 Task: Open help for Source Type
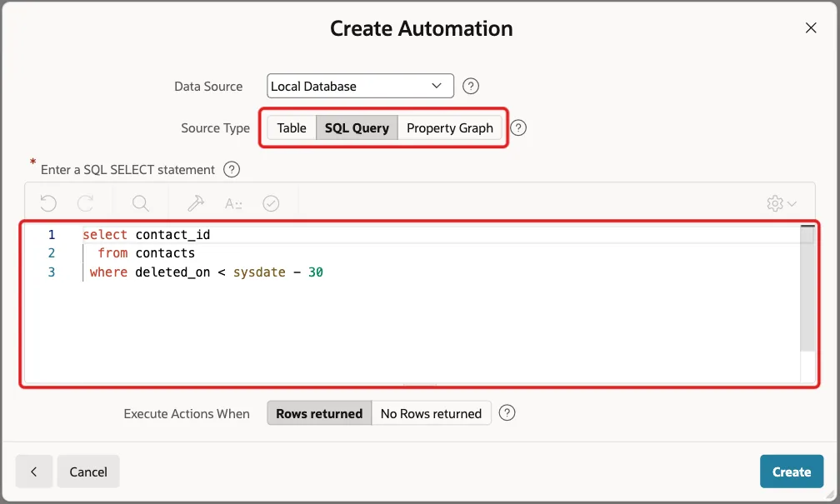(518, 128)
